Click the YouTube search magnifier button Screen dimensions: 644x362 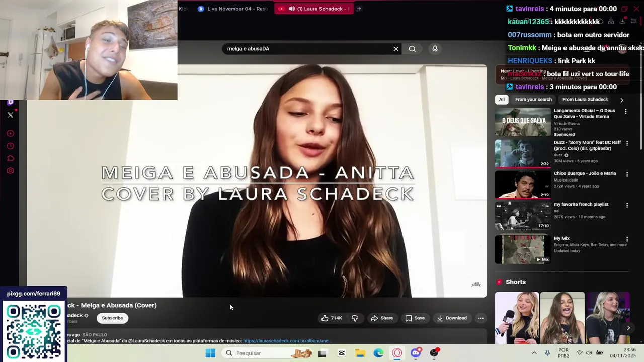coord(412,49)
